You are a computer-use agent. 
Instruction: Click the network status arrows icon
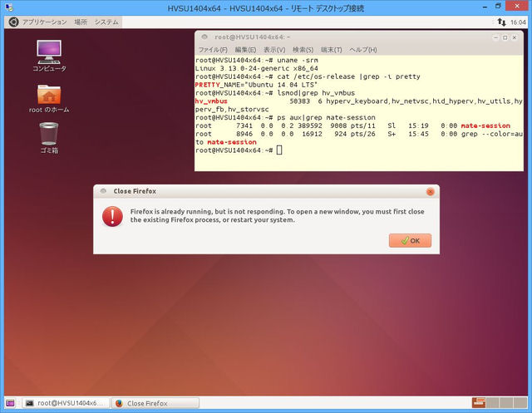[501, 22]
